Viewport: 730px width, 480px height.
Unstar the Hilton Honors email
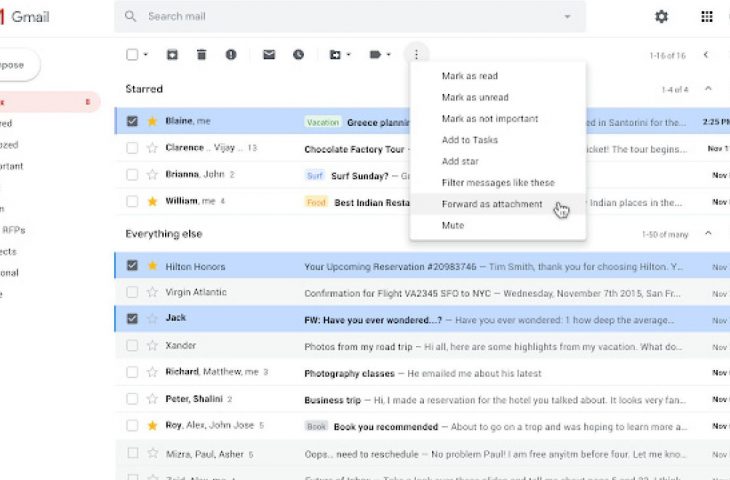pyautogui.click(x=152, y=266)
